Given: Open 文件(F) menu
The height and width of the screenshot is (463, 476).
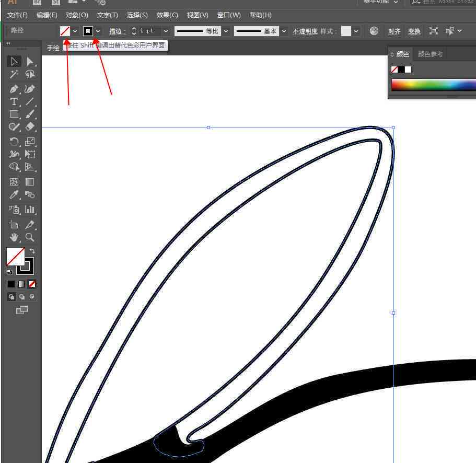Looking at the screenshot, I should [17, 15].
